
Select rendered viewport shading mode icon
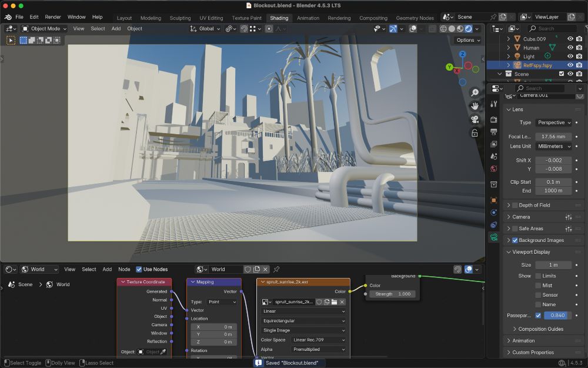469,28
